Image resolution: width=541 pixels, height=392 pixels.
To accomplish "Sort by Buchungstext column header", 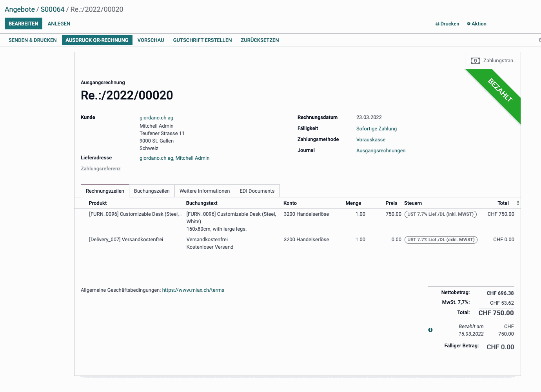I will [x=202, y=203].
